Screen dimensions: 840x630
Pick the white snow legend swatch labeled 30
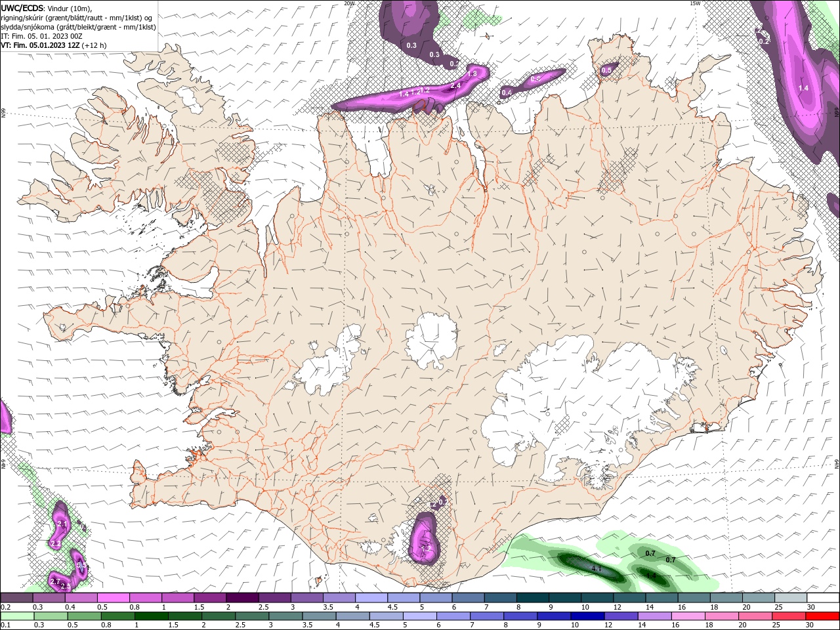pos(823,597)
